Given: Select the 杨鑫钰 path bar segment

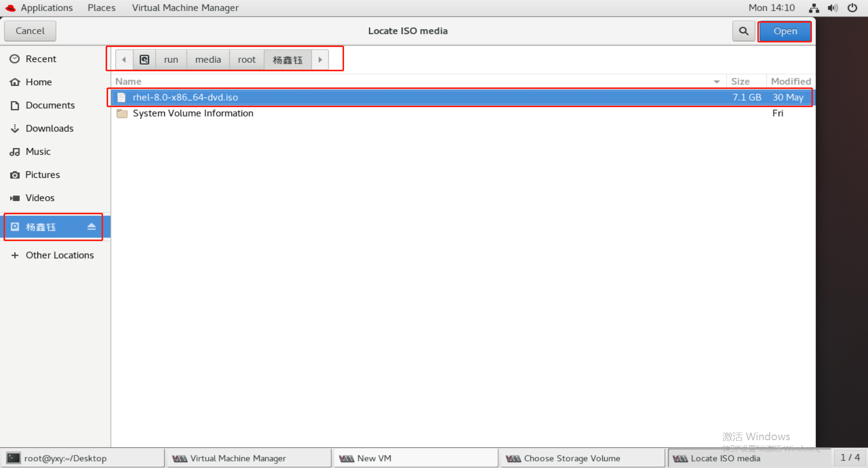Looking at the screenshot, I should click(x=287, y=60).
